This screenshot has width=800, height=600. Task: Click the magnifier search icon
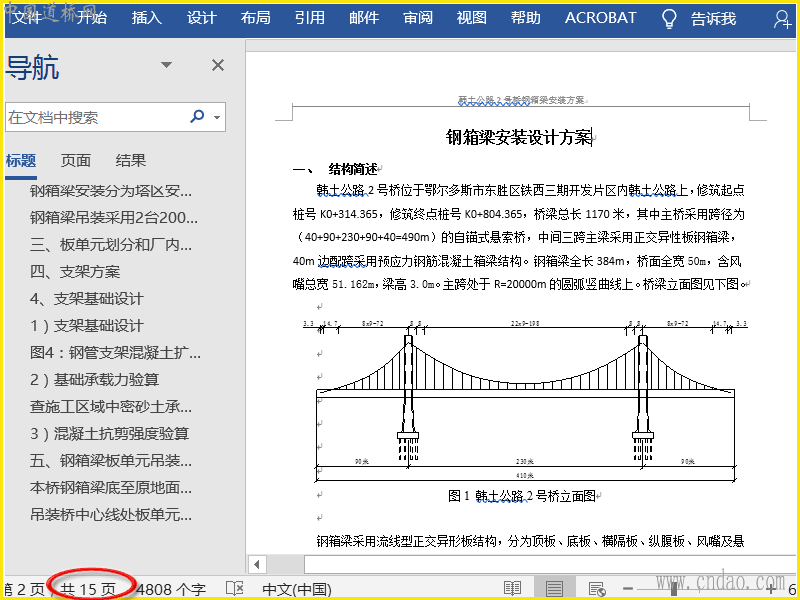point(197,117)
